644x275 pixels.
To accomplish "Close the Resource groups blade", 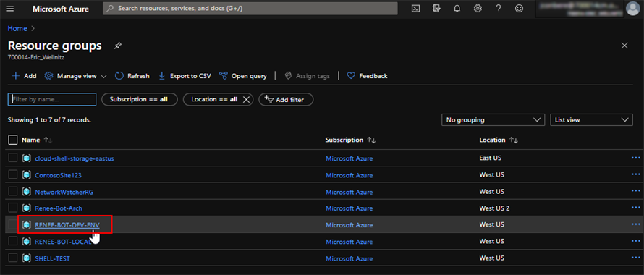I will coord(624,46).
